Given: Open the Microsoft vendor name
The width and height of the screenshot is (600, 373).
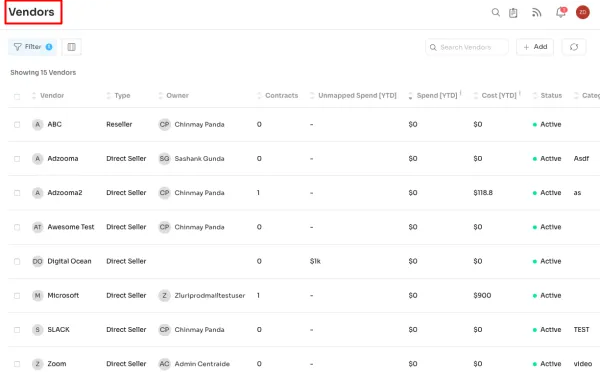Looking at the screenshot, I should point(63,295).
